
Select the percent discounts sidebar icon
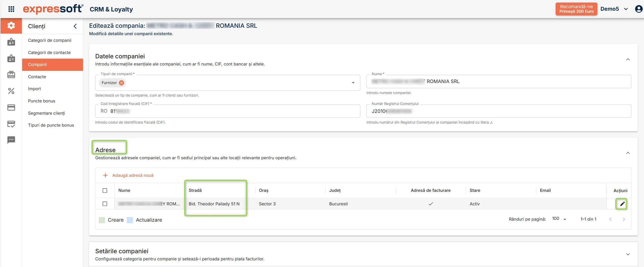11,91
